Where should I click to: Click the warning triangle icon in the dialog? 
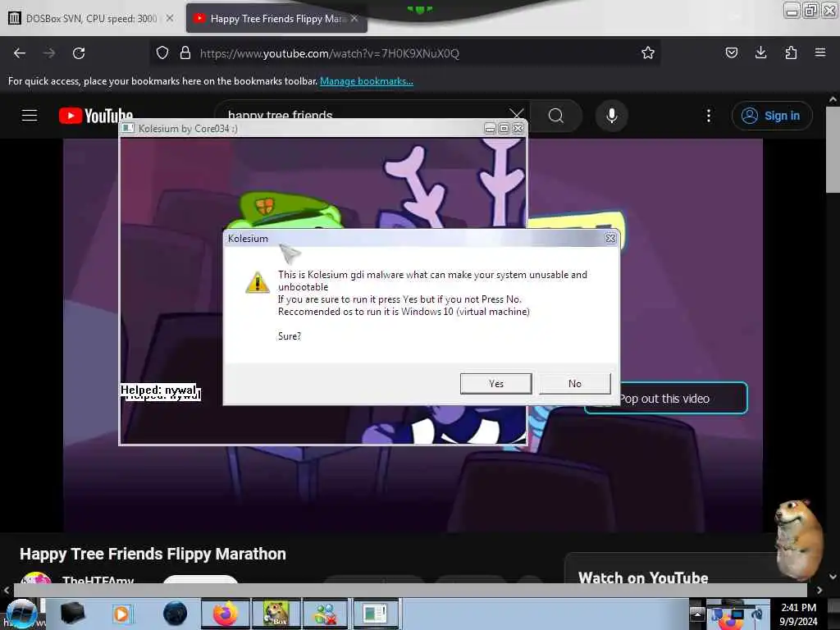point(257,282)
